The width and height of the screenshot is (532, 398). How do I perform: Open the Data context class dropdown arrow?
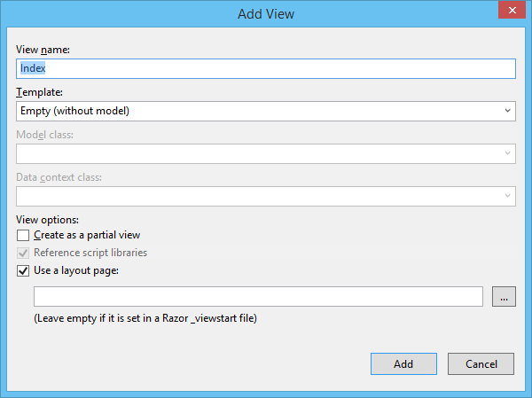(508, 196)
